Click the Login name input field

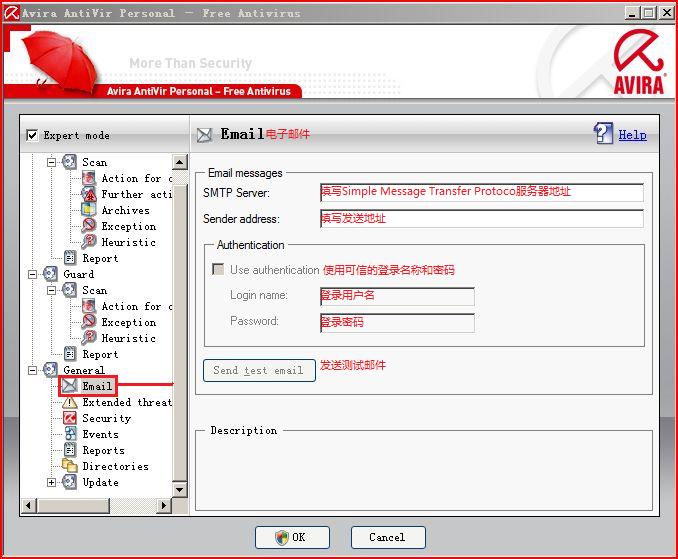pyautogui.click(x=397, y=297)
